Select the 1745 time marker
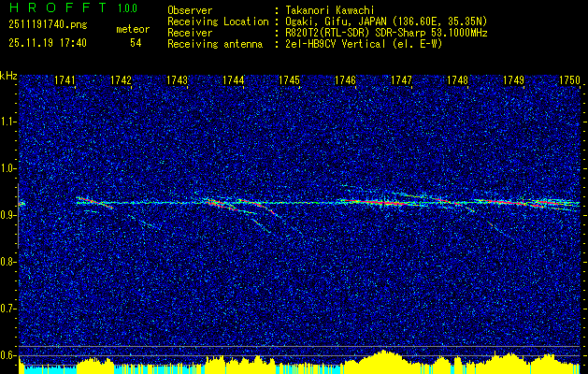Screen dimensions: 588x374 tap(290, 80)
